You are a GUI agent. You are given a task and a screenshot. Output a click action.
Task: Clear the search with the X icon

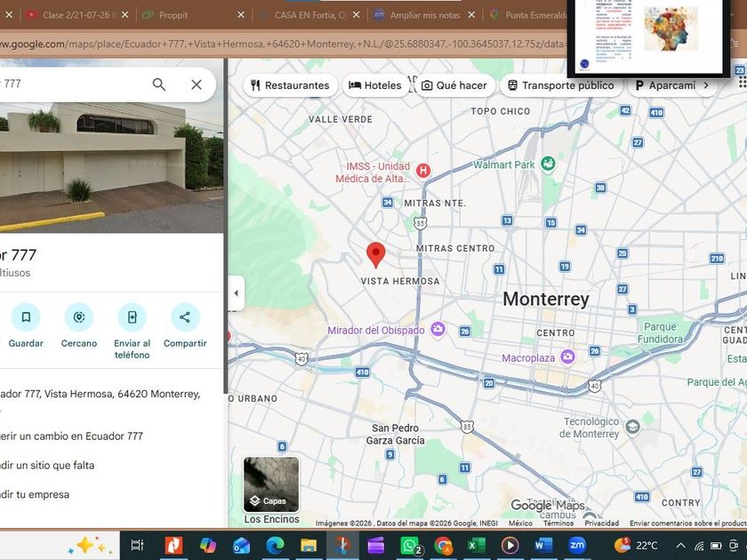197,84
